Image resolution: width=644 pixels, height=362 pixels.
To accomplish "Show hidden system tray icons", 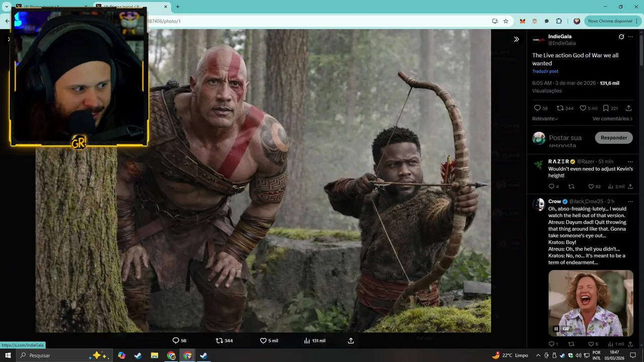I will pos(537,355).
